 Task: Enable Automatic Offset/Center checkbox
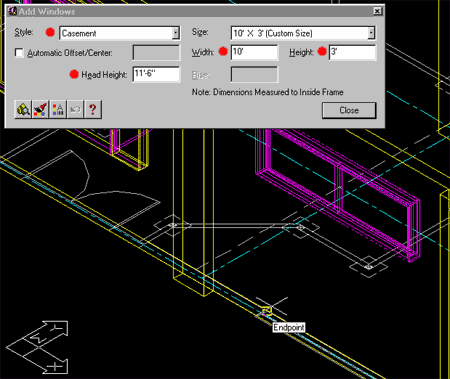19,53
